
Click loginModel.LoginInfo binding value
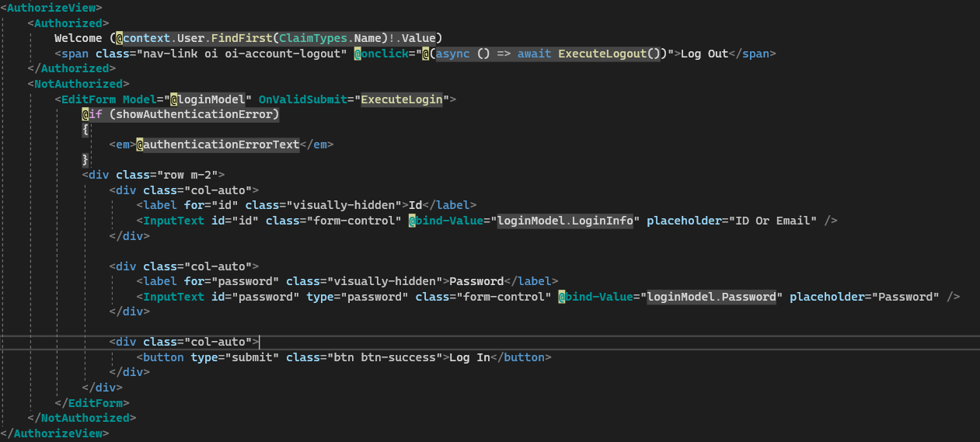[x=565, y=221]
